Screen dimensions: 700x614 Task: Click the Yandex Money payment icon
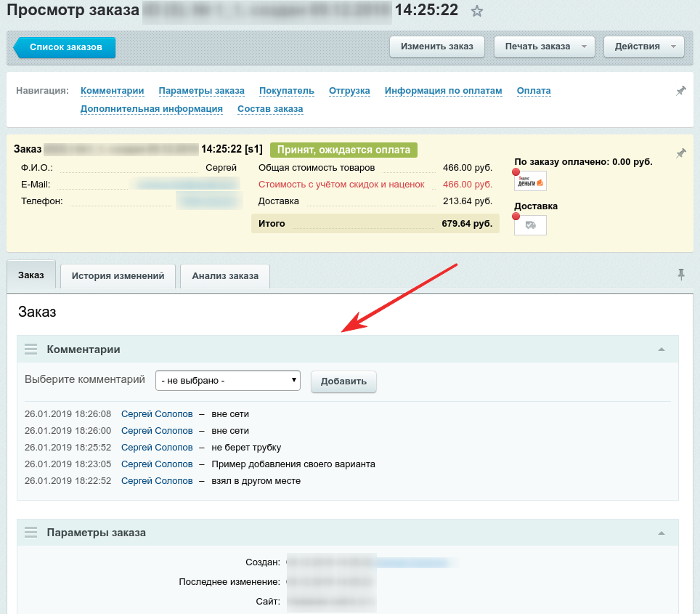[530, 181]
